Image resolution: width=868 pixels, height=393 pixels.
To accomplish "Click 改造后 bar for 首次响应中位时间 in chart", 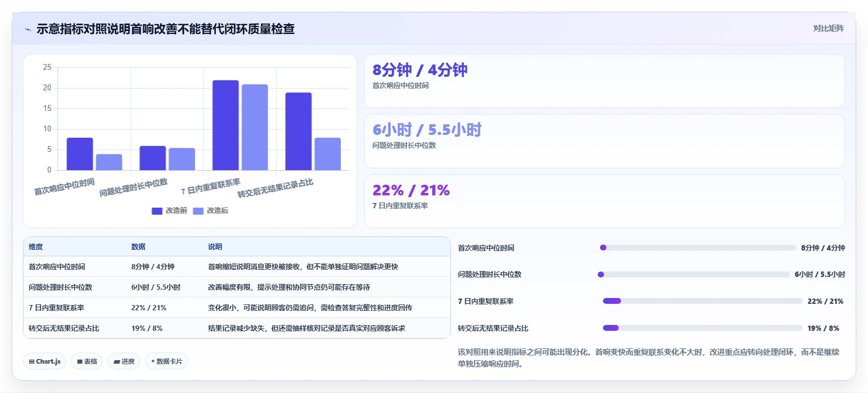I will tap(109, 162).
